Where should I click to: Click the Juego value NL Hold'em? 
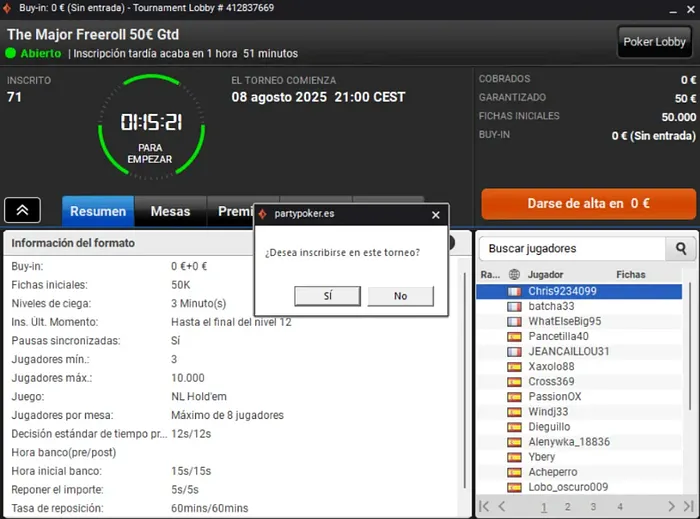click(199, 396)
